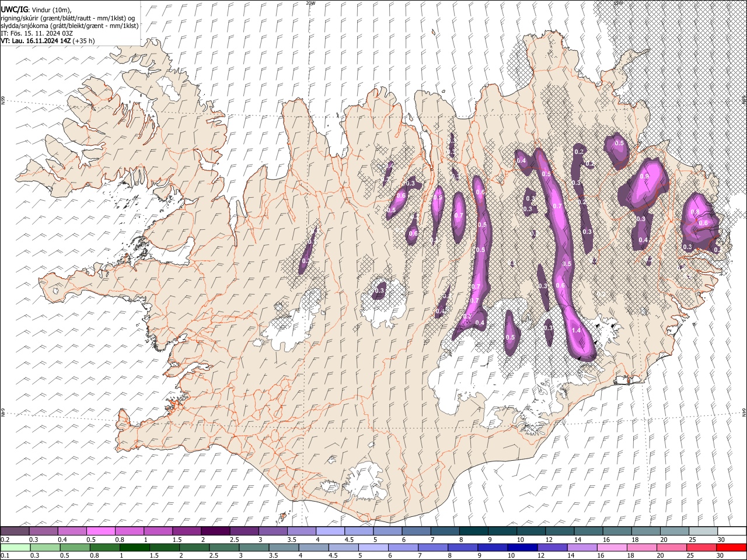This screenshot has width=747, height=560.
Task: Click the '0.9' precipitation value on the map
Action: (644, 176)
